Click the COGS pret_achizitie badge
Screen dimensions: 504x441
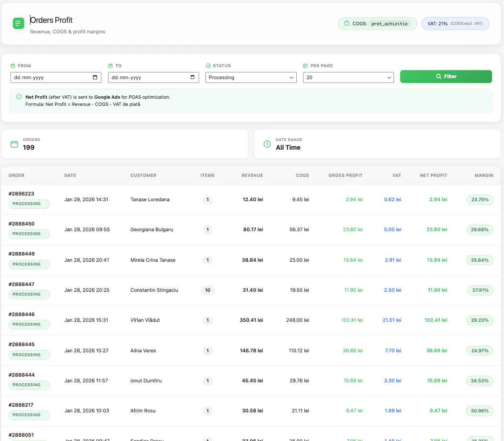point(377,23)
